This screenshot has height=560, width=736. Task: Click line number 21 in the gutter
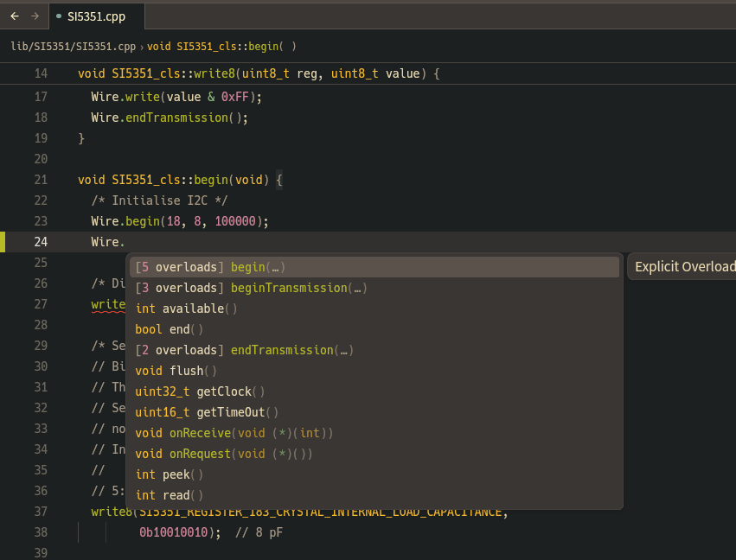click(x=41, y=180)
